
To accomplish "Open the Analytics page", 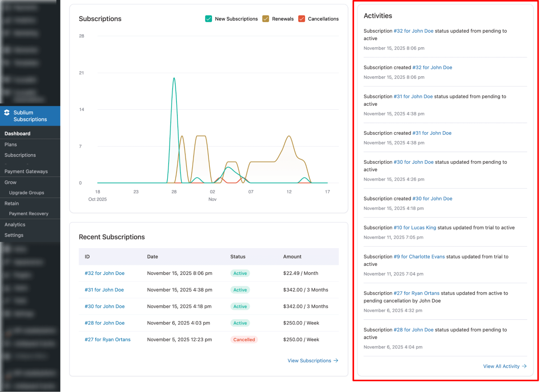I will [x=15, y=224].
